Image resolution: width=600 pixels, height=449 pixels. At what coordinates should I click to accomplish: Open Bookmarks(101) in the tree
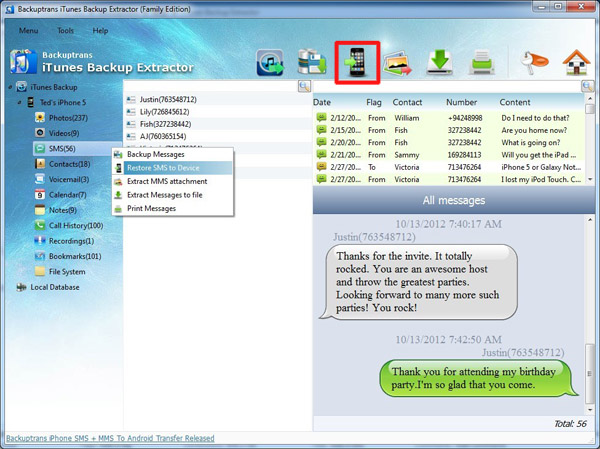[68, 256]
